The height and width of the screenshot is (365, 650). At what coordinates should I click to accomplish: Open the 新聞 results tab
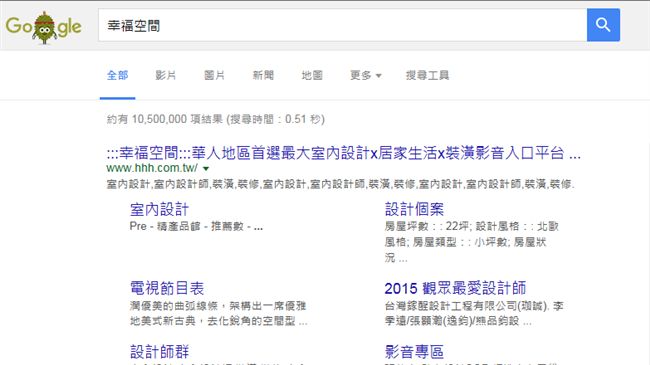263,75
